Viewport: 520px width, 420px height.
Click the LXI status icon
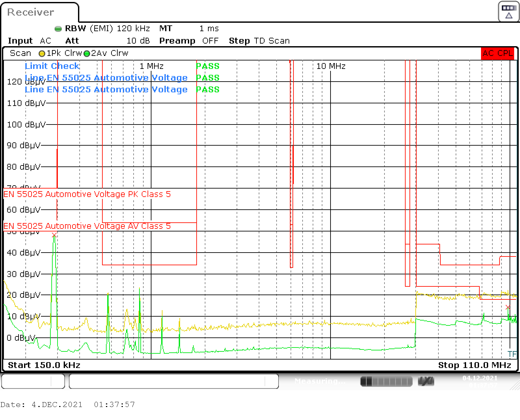point(426,381)
